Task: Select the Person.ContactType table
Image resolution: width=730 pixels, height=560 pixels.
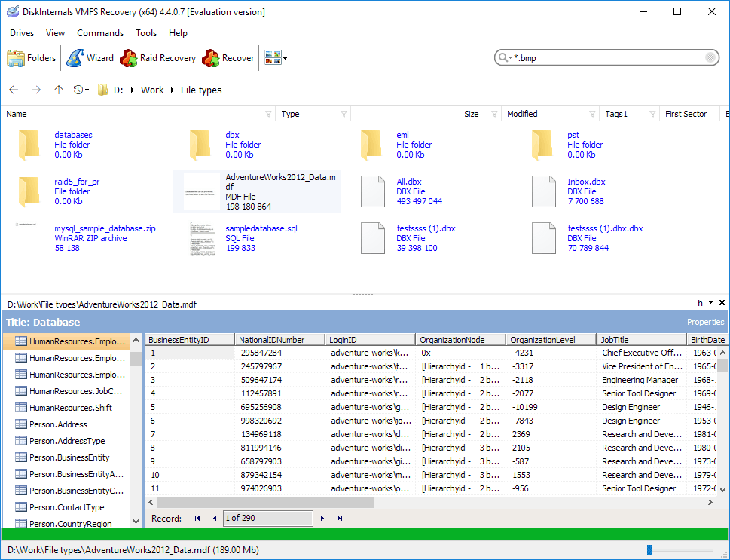Action: [x=66, y=507]
